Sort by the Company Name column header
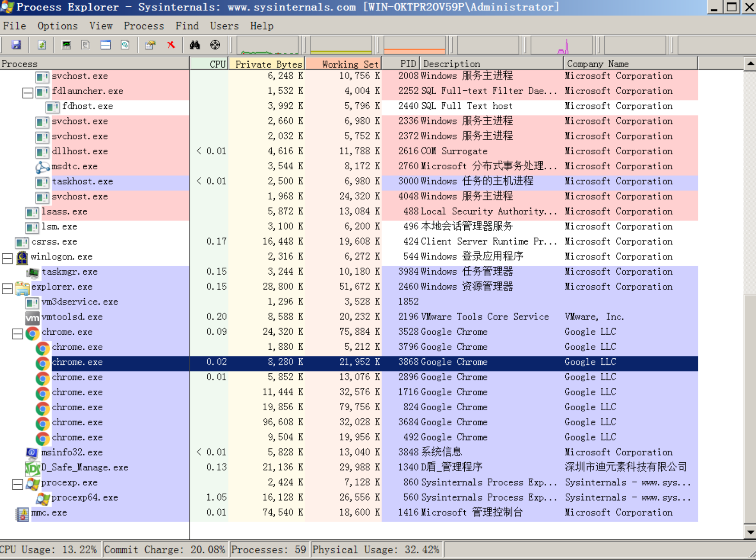The height and width of the screenshot is (560, 756). (631, 64)
